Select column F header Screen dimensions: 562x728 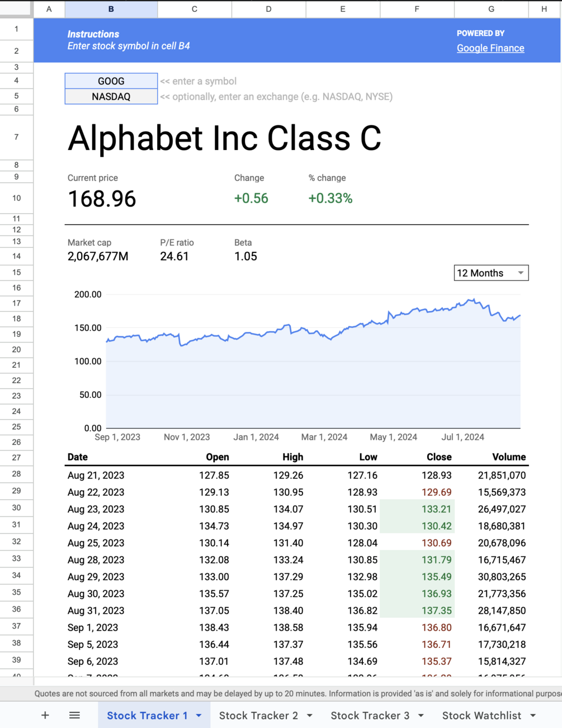pos(417,9)
